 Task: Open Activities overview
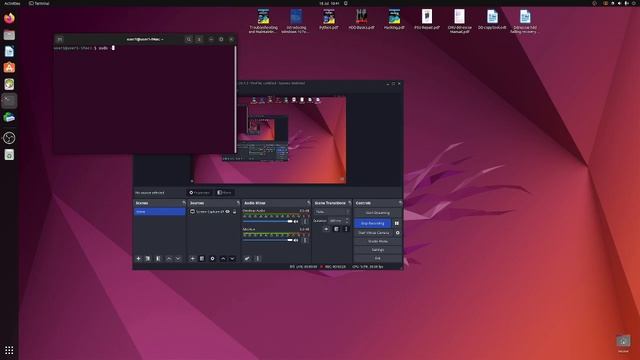click(12, 3)
